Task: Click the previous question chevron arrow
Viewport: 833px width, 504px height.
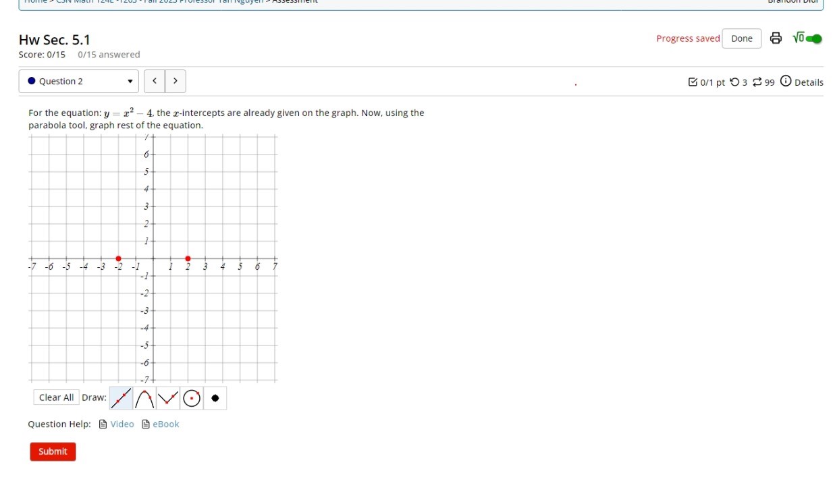Action: point(154,80)
